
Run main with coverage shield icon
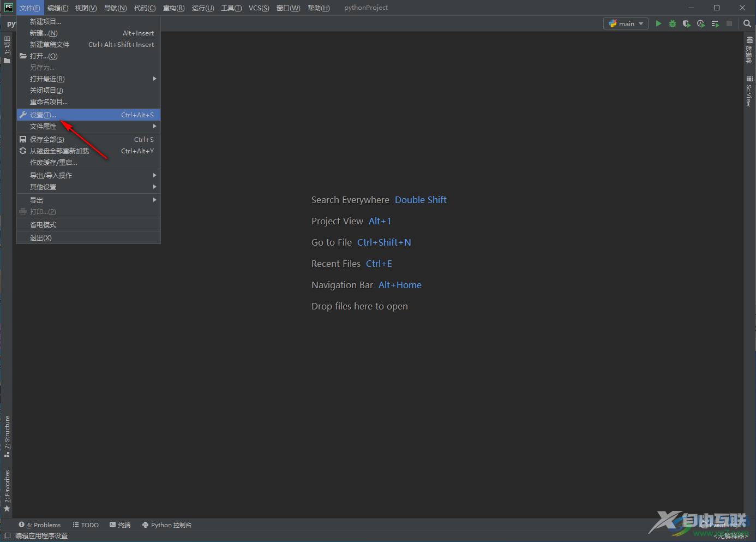point(687,23)
